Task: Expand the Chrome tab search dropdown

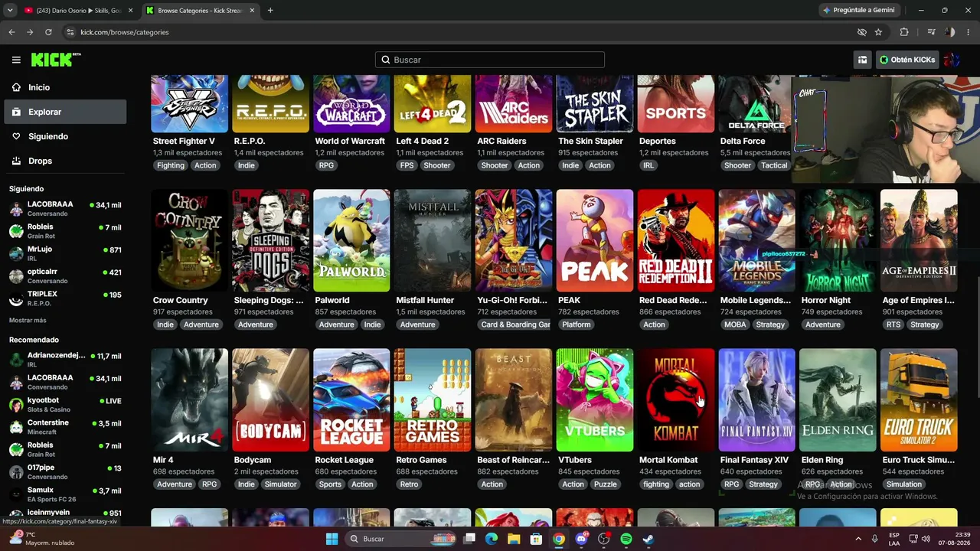Action: (10, 10)
